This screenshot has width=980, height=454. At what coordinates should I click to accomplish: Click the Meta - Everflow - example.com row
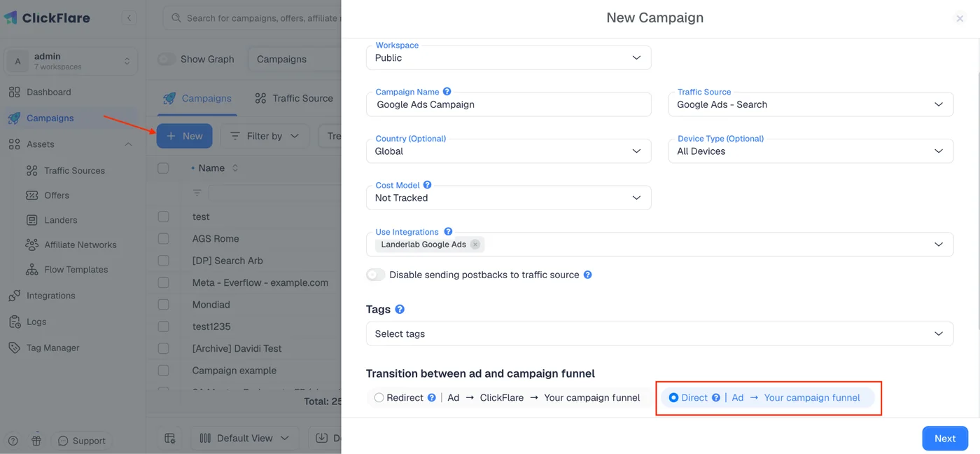(x=244, y=282)
